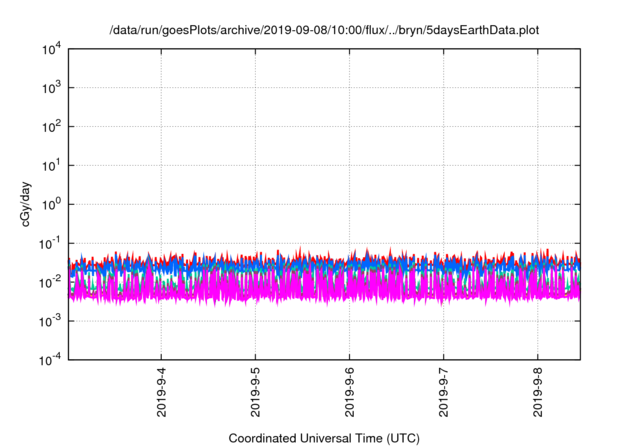This screenshot has height=448, width=640.
Task: Click the 2019-9-5 date label
Action: tap(256, 392)
